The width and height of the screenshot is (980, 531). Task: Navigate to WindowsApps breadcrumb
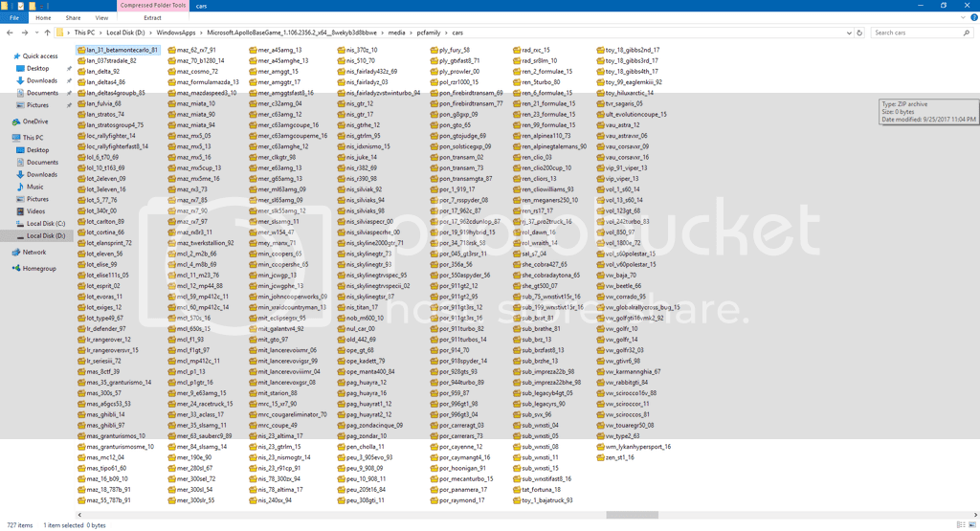tap(176, 33)
